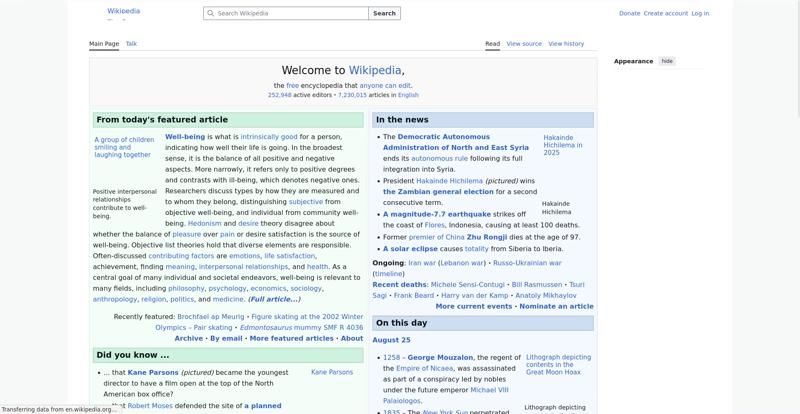Click the 'anyone can edit' link

pyautogui.click(x=385, y=86)
